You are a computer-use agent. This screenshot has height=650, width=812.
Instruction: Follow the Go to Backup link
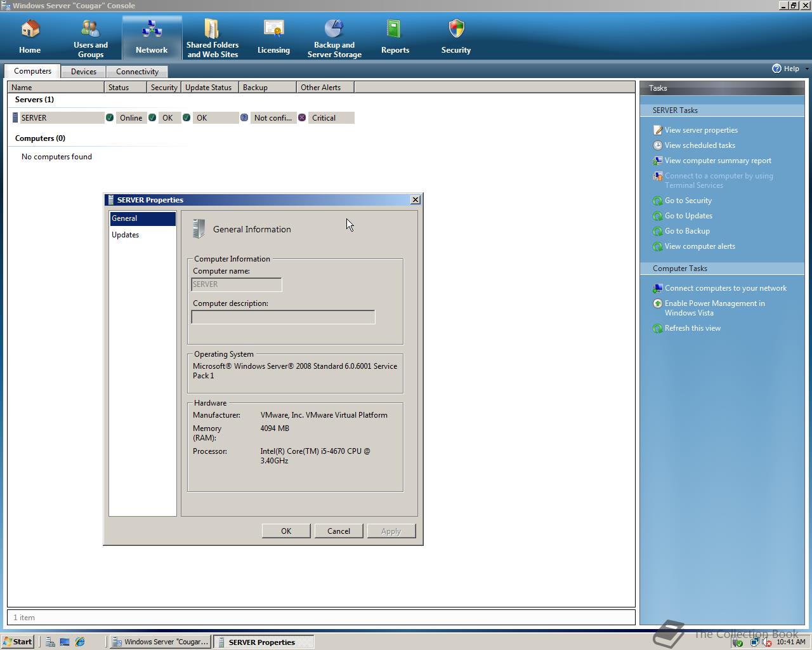pyautogui.click(x=687, y=231)
